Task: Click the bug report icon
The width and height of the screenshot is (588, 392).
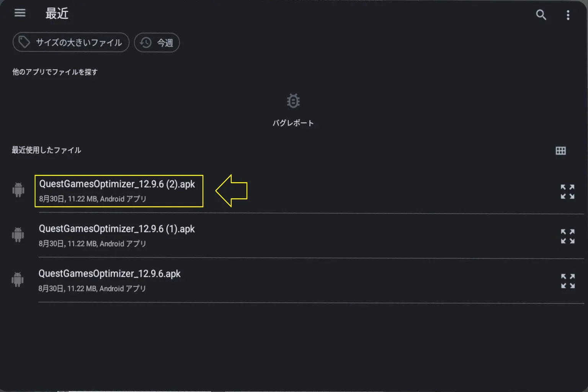Action: click(x=293, y=101)
